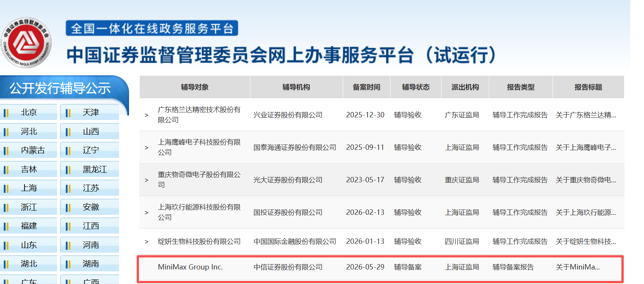Image resolution: width=644 pixels, height=284 pixels.
Task: Open the 上海 region link
Action: (29, 188)
